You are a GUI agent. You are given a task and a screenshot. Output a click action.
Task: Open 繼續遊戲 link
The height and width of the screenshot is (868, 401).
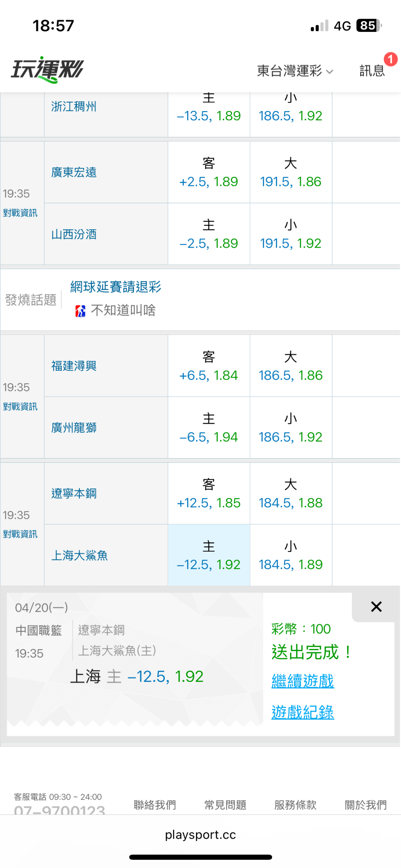tap(303, 681)
